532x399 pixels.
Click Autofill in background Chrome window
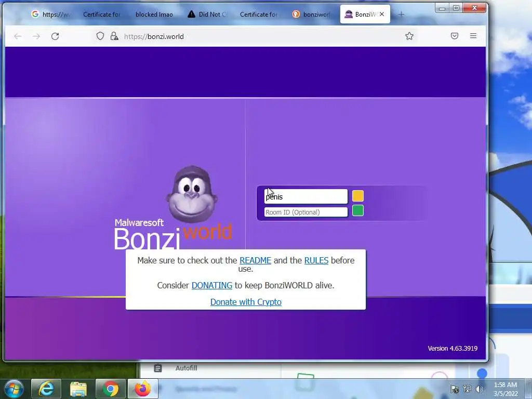click(x=187, y=368)
